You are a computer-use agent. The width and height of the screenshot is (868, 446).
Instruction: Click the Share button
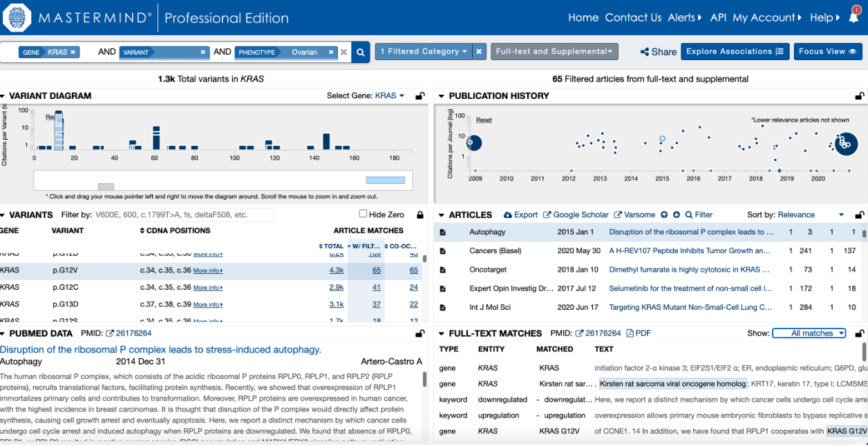click(659, 52)
